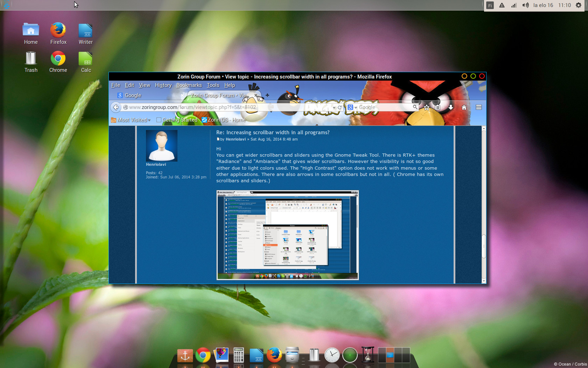Open the Firefox hamburger menu
Screen dimensions: 588x368
pos(479,107)
